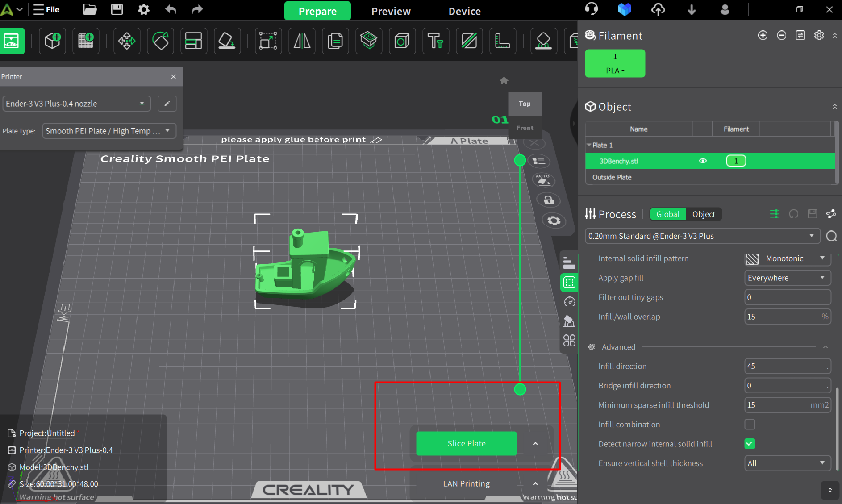The image size is (842, 504).
Task: Click the Slice Plate button
Action: coord(466,443)
